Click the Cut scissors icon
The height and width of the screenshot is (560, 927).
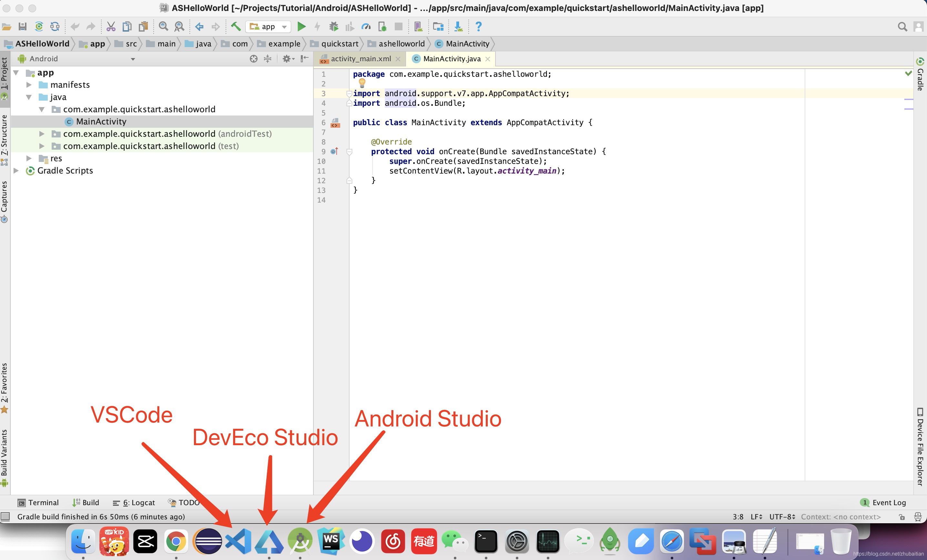tap(111, 27)
